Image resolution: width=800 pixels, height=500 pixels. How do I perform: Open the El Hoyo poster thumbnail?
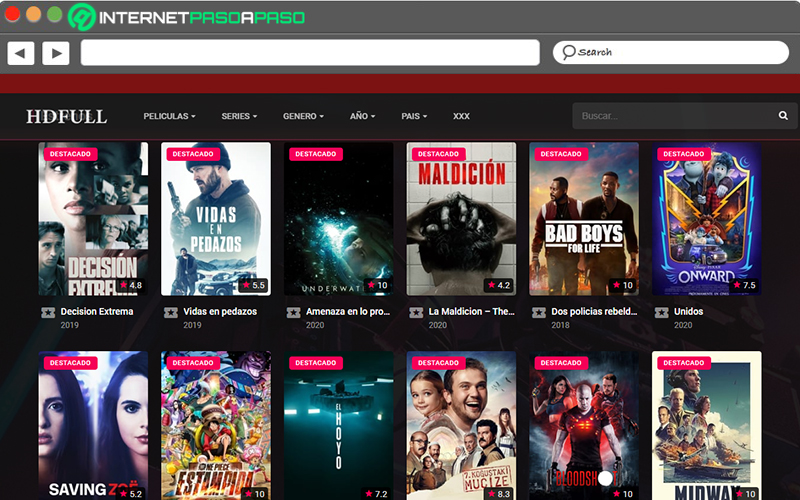click(339, 426)
